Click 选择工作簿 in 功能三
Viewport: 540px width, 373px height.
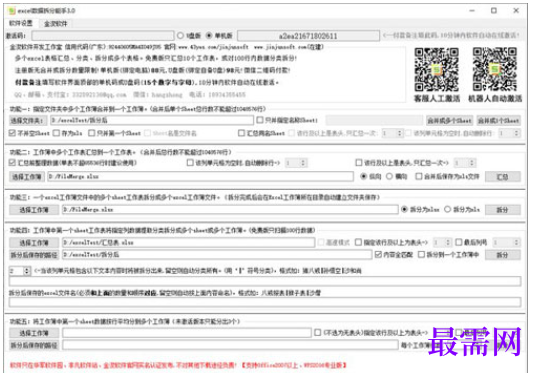click(34, 210)
